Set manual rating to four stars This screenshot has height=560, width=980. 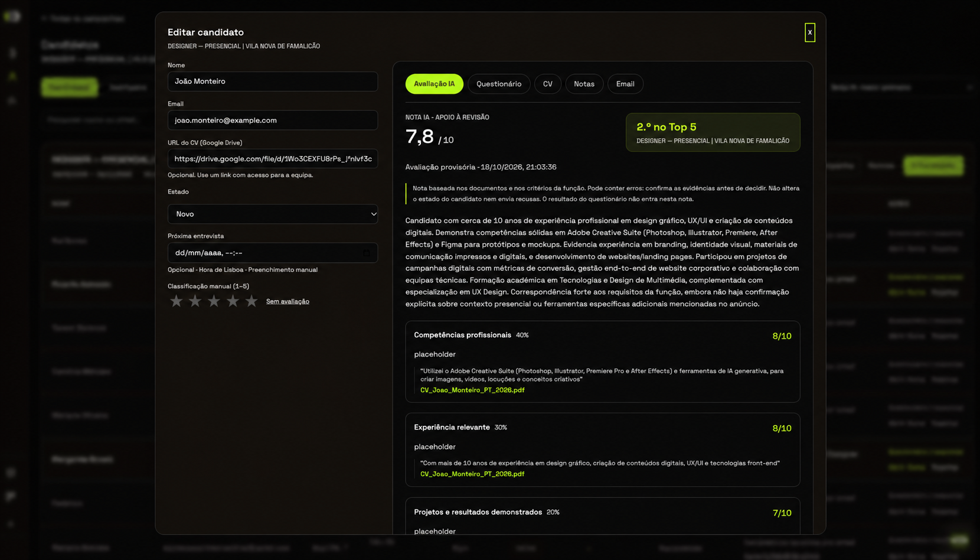click(233, 301)
